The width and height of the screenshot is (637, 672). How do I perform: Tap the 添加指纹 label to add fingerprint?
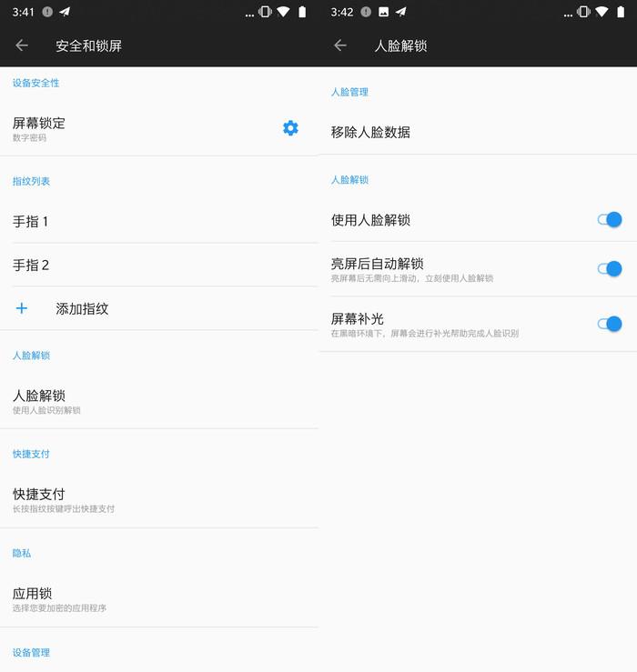82,308
